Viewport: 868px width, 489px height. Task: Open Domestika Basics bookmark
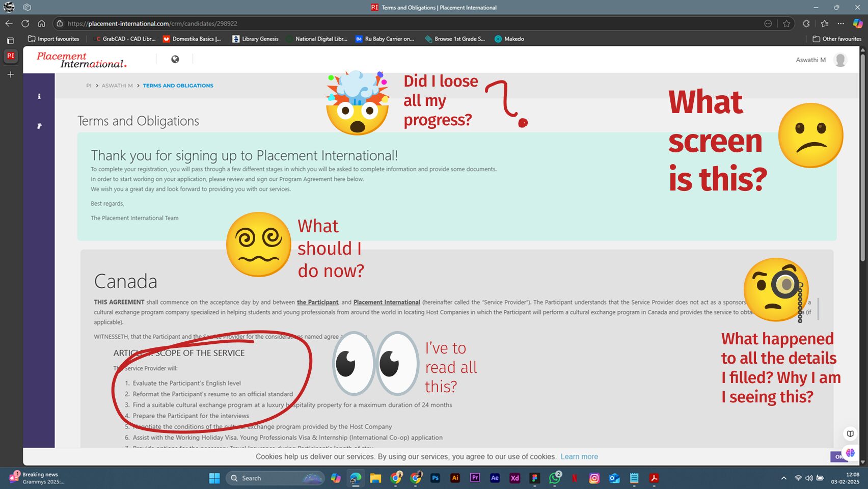[192, 39]
